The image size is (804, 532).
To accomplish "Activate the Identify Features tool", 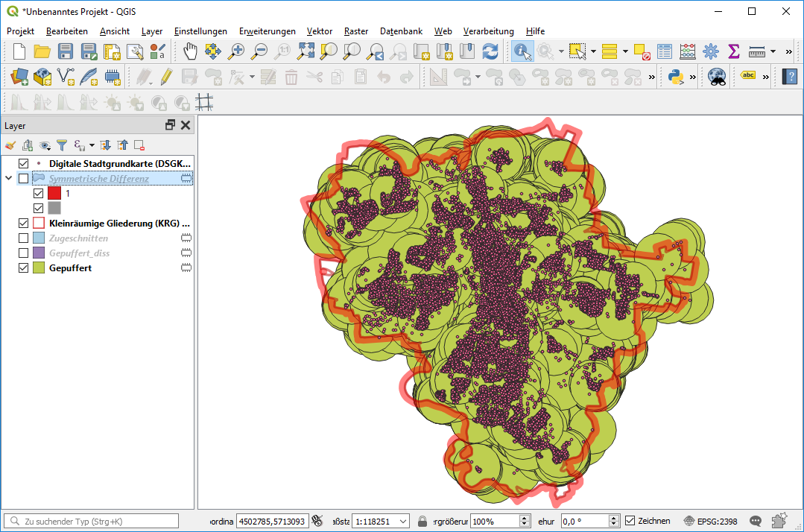I will tap(522, 51).
